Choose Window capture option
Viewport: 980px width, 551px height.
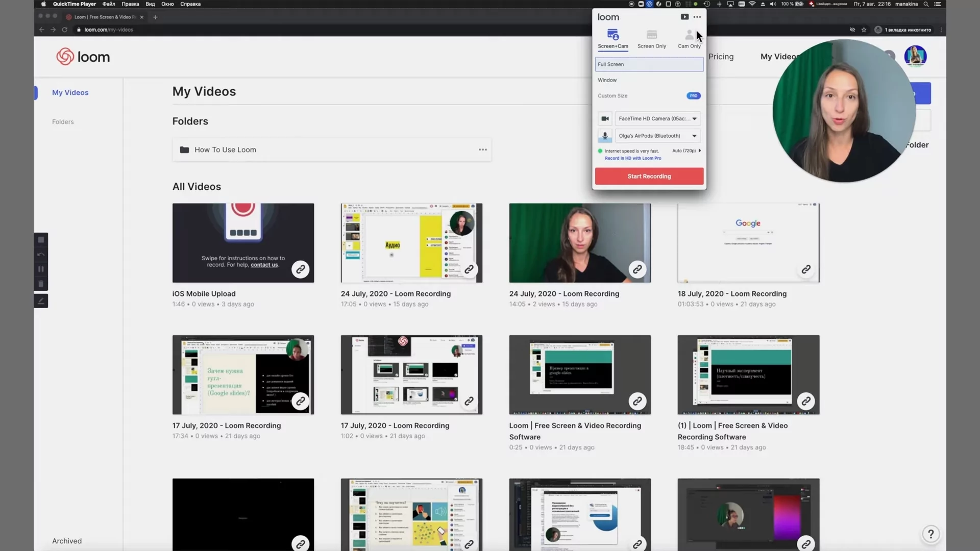[x=649, y=80]
